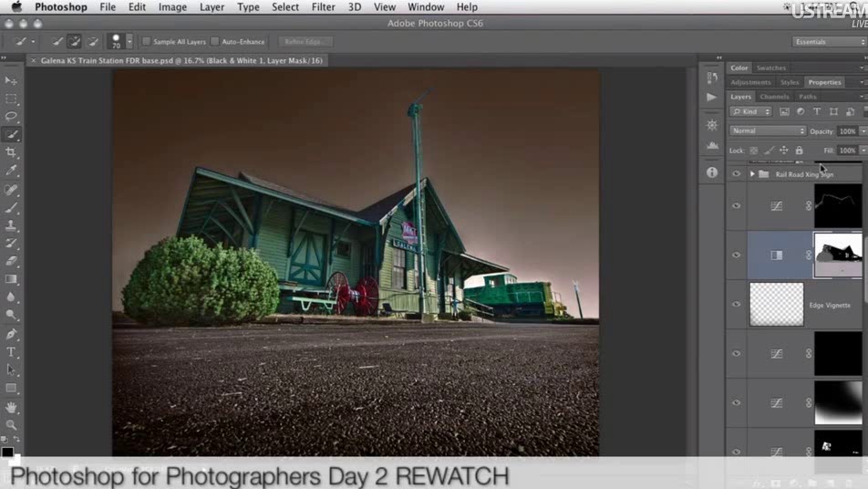Select the Path Selection tool

(11, 369)
